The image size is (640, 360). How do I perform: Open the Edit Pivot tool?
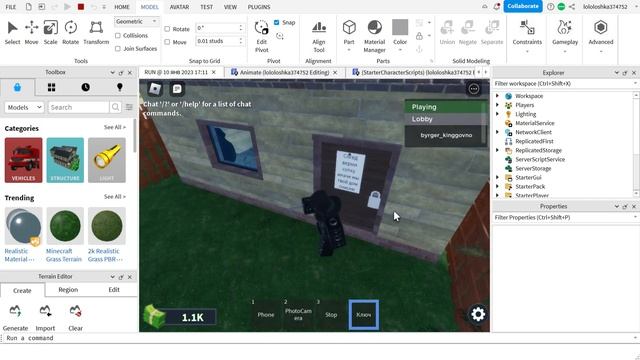(x=262, y=37)
